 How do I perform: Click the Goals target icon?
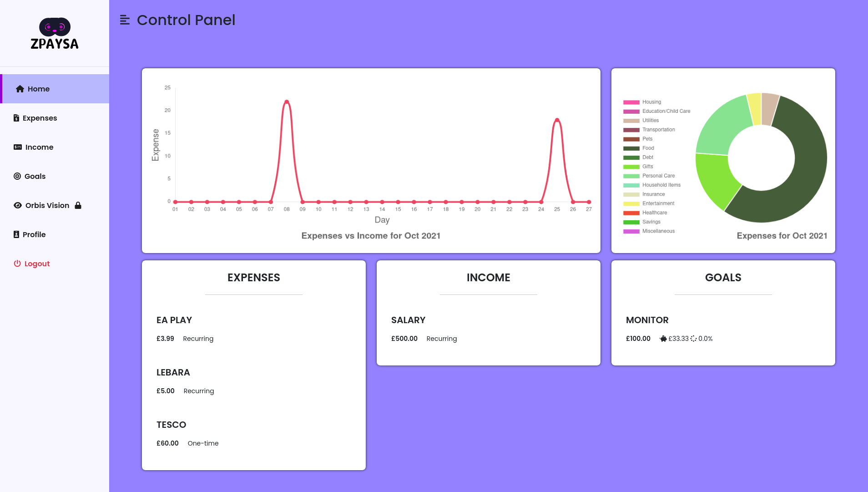coord(17,176)
